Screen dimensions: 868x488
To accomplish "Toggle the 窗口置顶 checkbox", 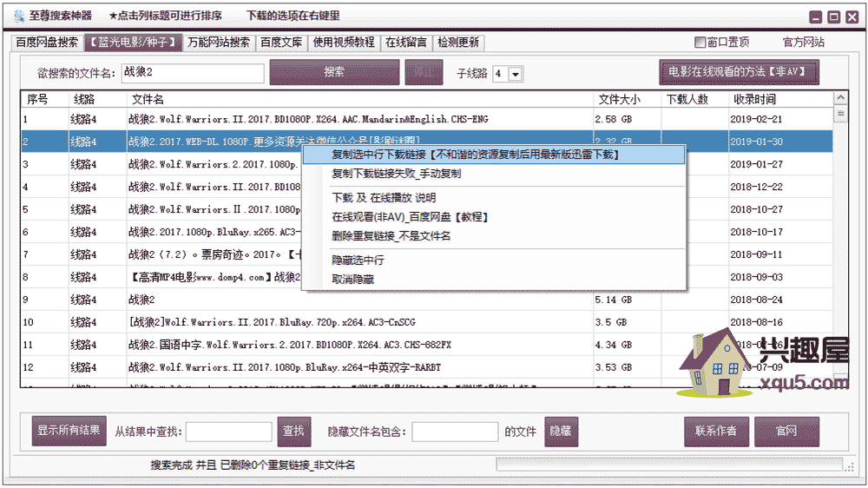I will click(x=700, y=42).
